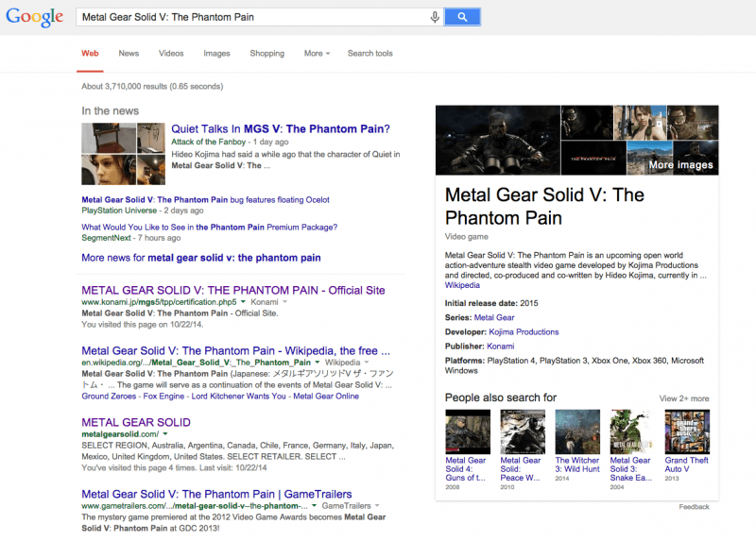
Task: Click Metal Gear Solid 3 Snake Eater thumbnail
Action: click(x=632, y=431)
